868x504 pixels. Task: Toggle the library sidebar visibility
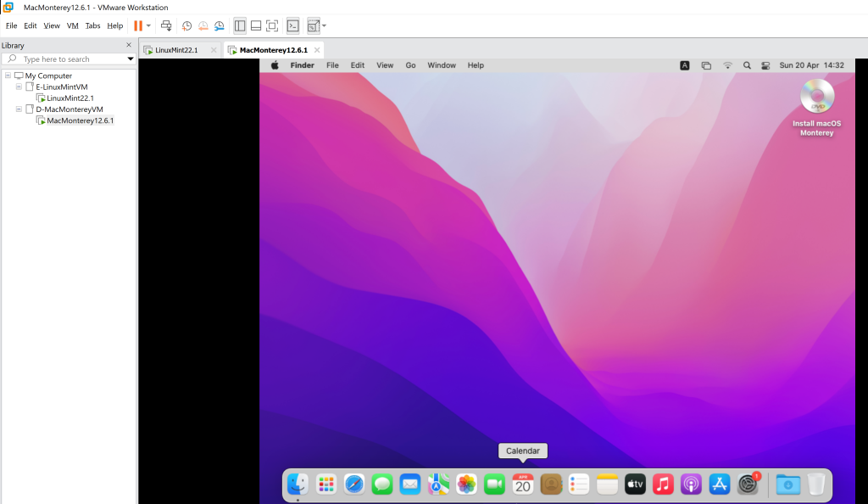pyautogui.click(x=240, y=25)
